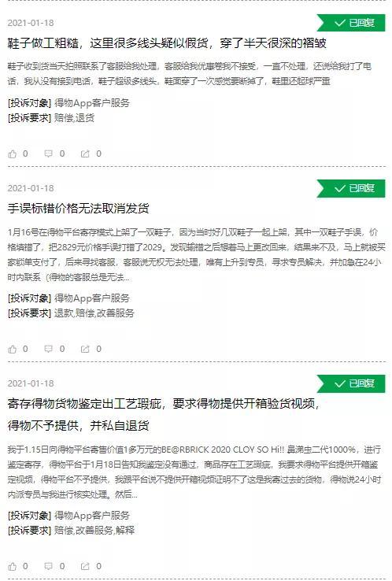Expand truncated text of the BE@RBRICK complaint
392x581 pixels.
[x=134, y=495]
